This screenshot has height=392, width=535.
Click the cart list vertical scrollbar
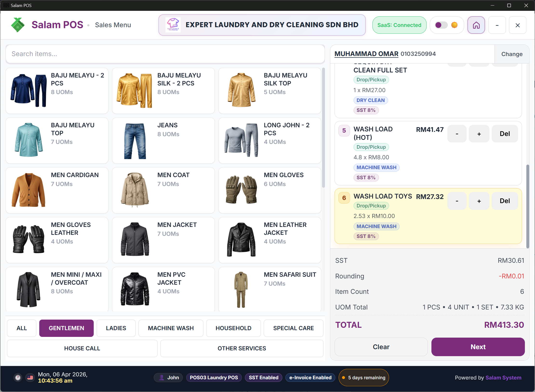[528, 206]
